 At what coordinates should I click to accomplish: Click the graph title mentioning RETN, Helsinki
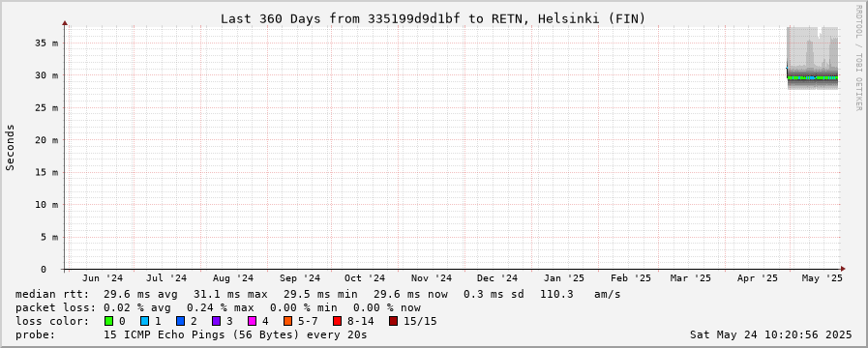pyautogui.click(x=433, y=18)
